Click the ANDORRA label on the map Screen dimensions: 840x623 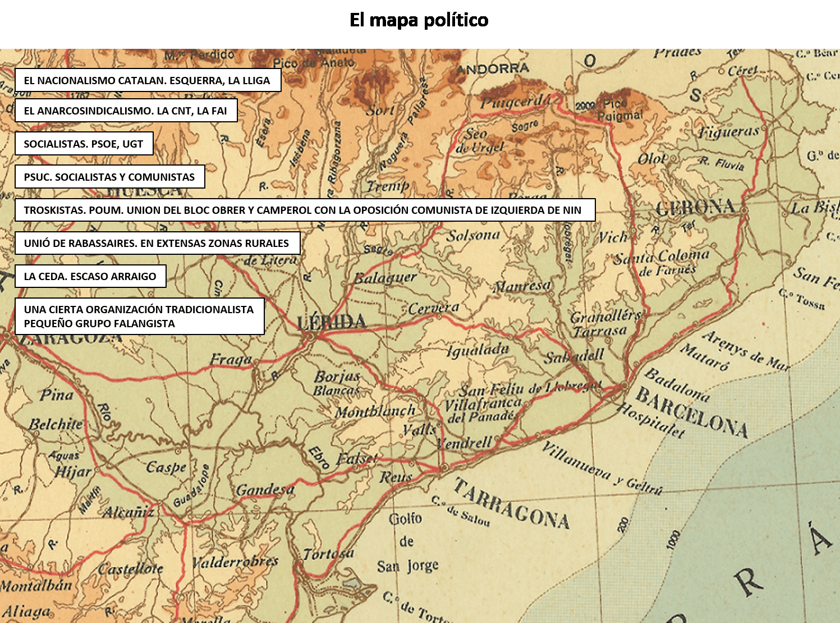click(493, 70)
